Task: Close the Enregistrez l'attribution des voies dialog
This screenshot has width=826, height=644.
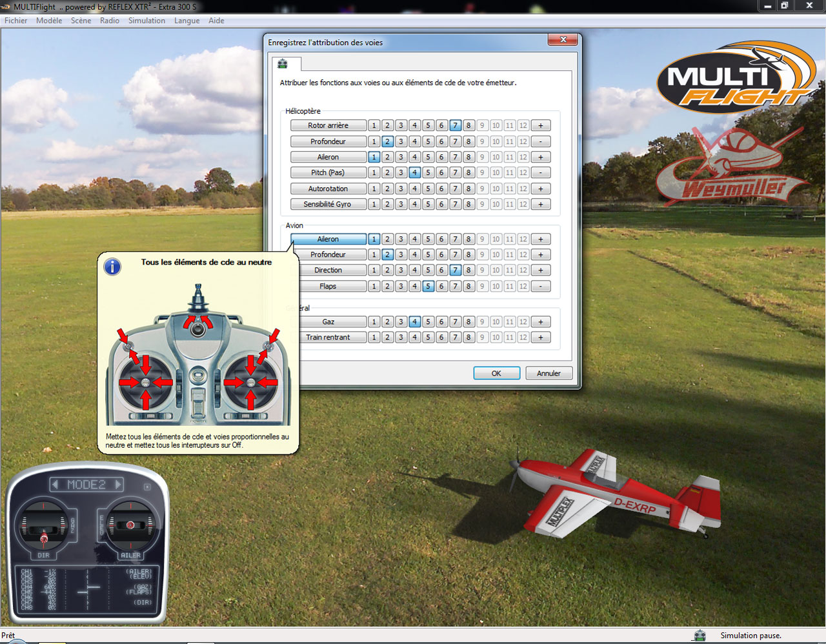Action: pos(563,39)
